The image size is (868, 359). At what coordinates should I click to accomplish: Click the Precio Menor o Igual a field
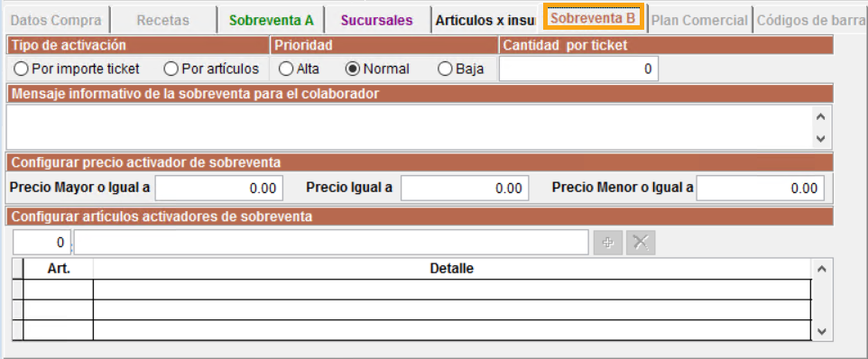click(761, 189)
